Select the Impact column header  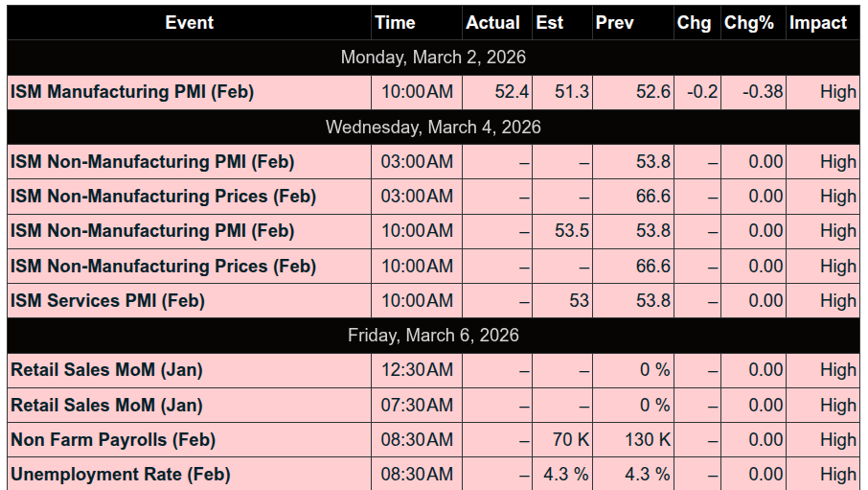pyautogui.click(x=818, y=23)
